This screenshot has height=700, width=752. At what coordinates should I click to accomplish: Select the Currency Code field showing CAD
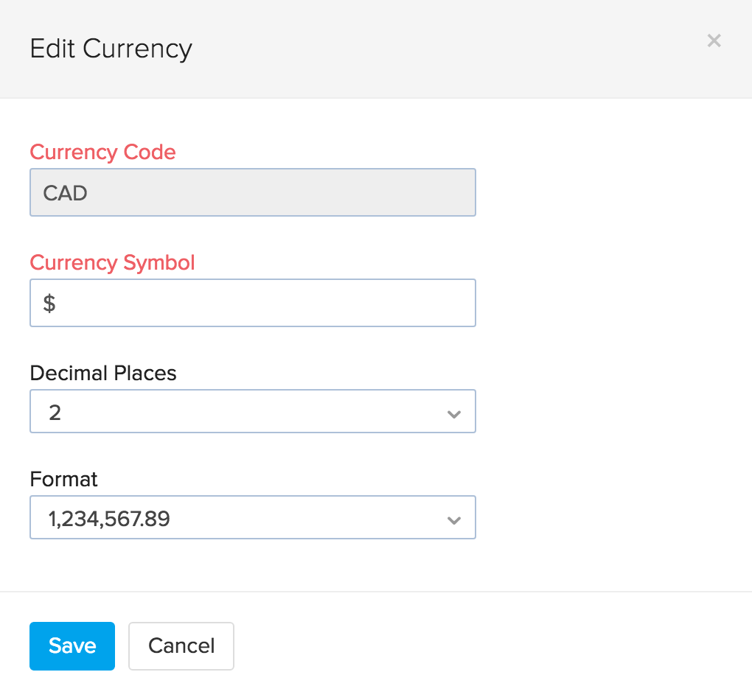tap(252, 192)
